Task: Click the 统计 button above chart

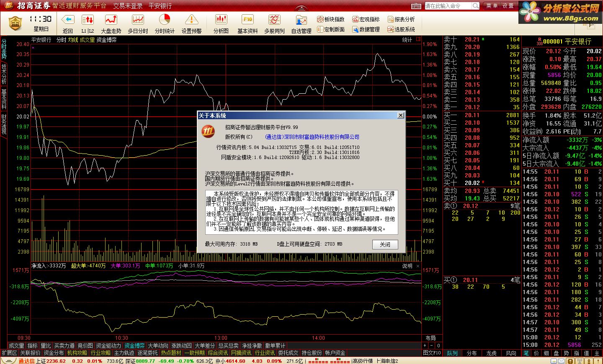Action: coord(407,40)
